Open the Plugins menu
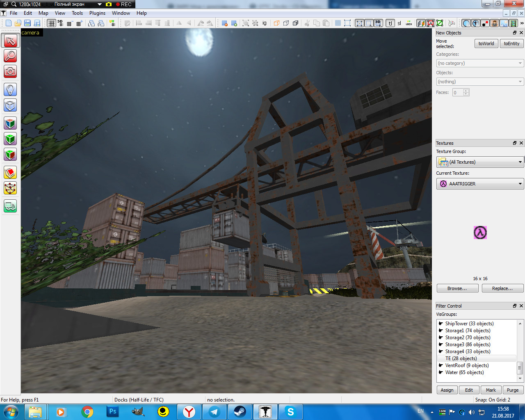Screen dimensions: 525x420 point(97,13)
